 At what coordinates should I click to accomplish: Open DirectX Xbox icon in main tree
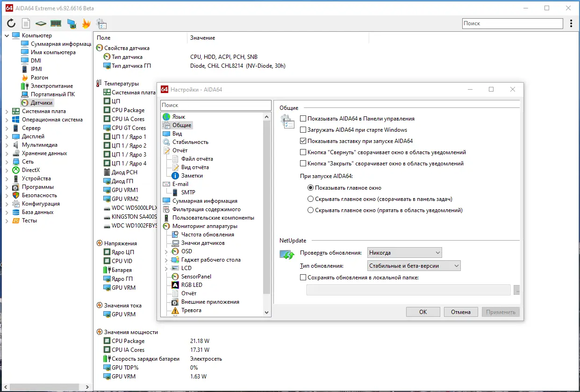point(16,170)
